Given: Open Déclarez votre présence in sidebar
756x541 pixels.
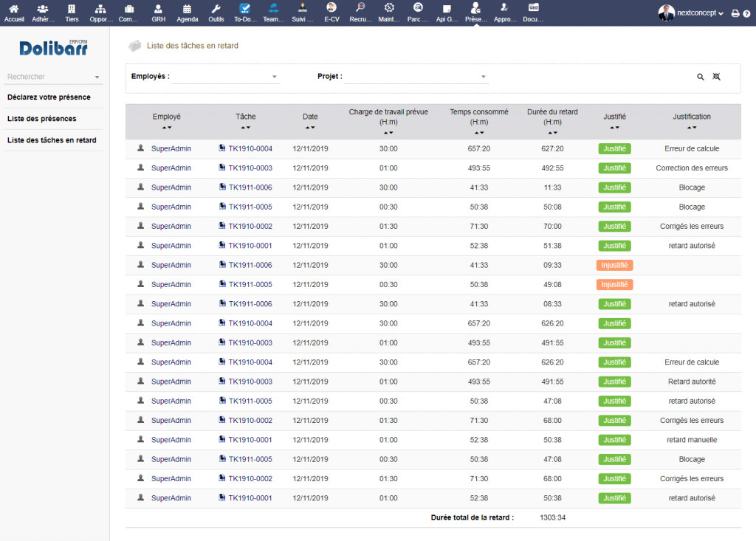Looking at the screenshot, I should (49, 97).
